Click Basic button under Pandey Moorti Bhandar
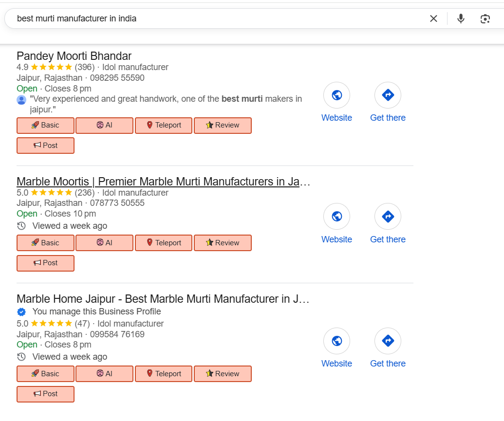 [x=45, y=125]
